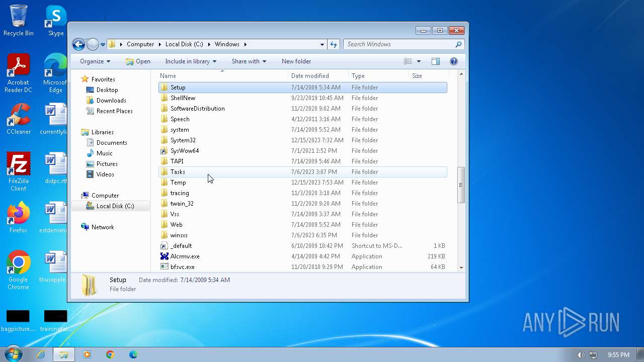Select the SysWow64 shortcut icon
644x362 pixels.
click(x=164, y=151)
